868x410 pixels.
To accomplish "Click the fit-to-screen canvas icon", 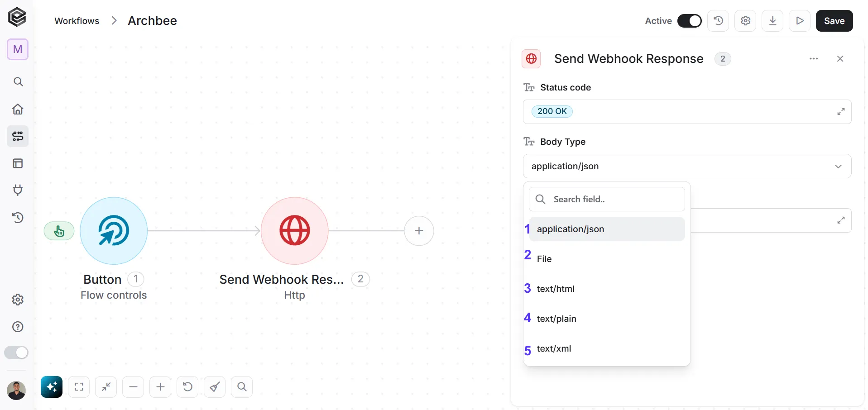I will (79, 387).
